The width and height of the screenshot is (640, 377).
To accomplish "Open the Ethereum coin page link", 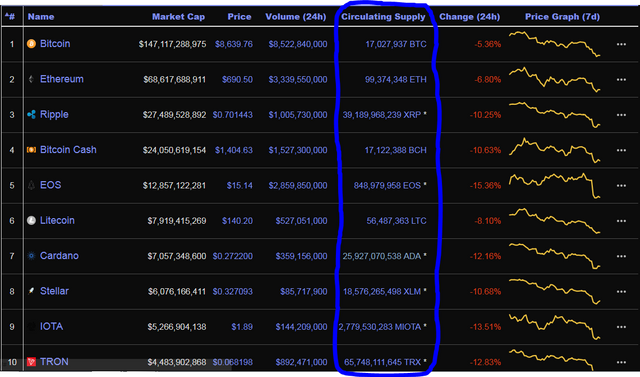I will (62, 79).
